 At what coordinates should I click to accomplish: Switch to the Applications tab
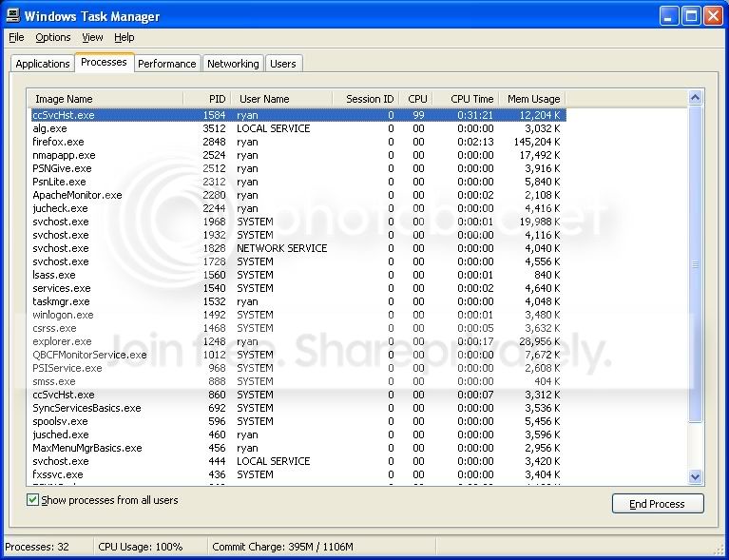[x=43, y=64]
